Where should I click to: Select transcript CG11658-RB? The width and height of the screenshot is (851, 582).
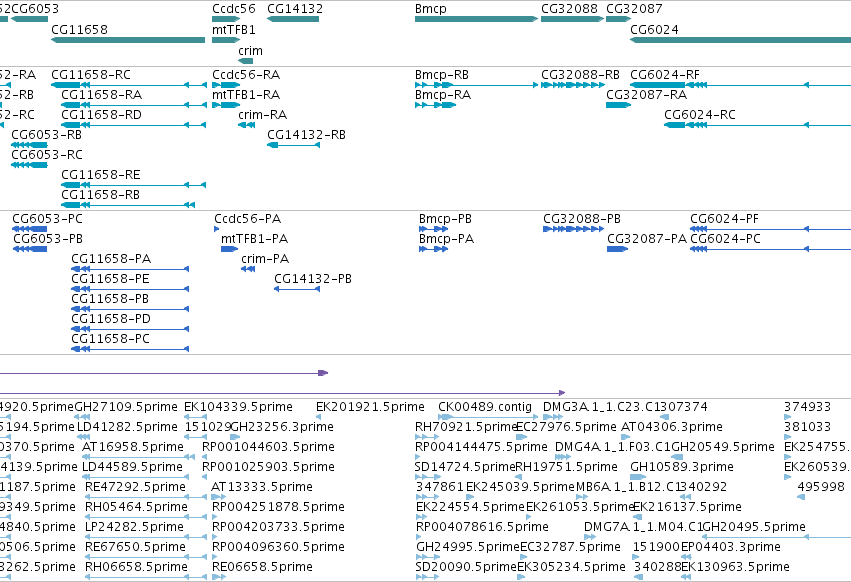[128, 205]
